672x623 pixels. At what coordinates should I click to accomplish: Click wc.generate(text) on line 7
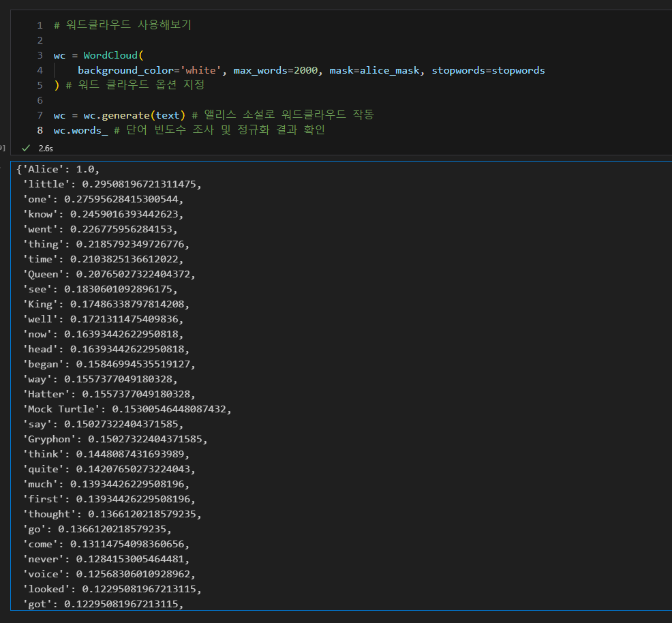click(134, 115)
